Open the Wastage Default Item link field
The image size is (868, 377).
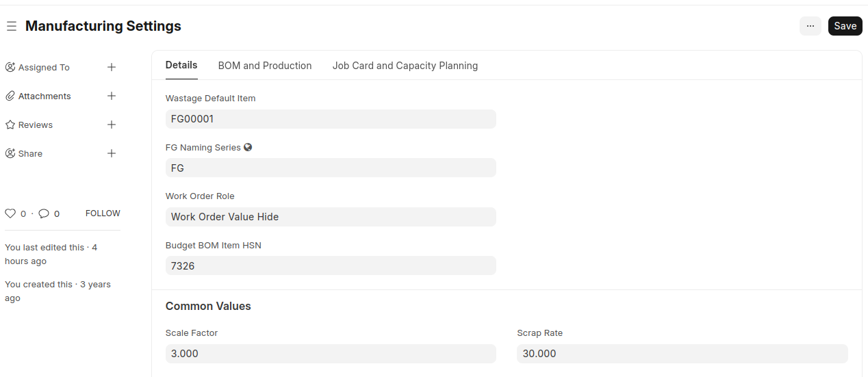pos(331,119)
